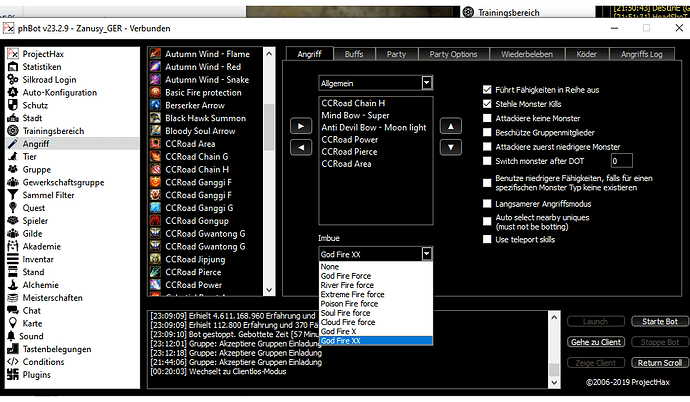Click the Tier pet icon

[13, 157]
